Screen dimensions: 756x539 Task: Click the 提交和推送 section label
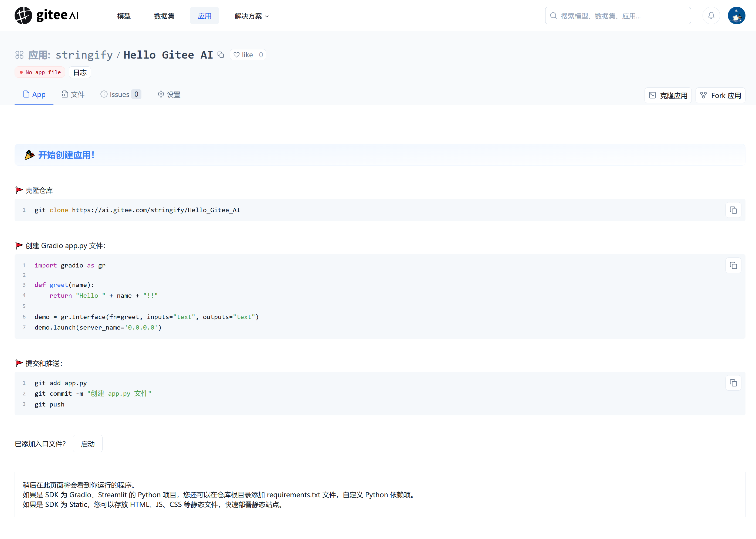coord(44,363)
